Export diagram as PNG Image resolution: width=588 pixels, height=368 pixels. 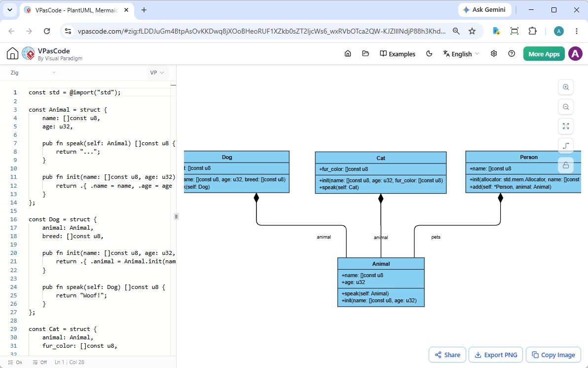tap(496, 355)
